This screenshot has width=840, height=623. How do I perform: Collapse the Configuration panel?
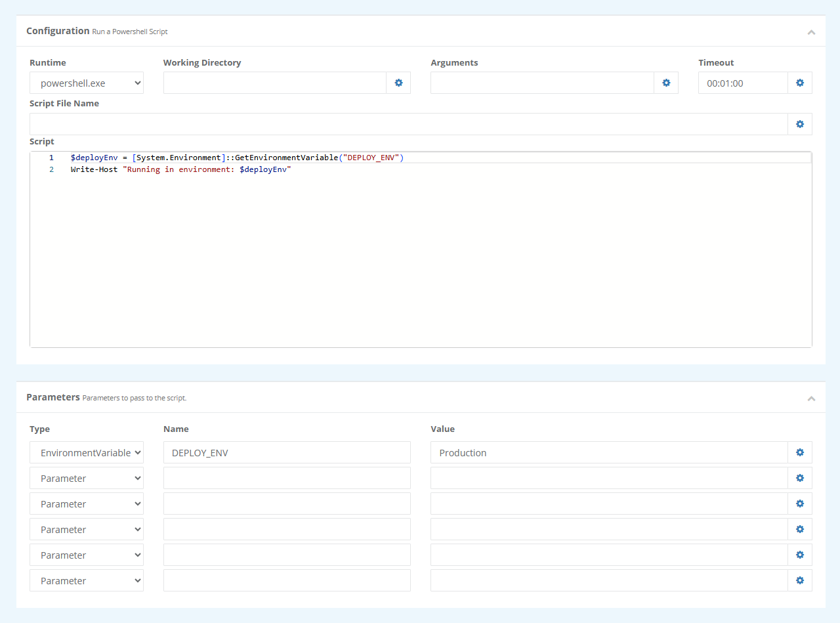pyautogui.click(x=811, y=32)
